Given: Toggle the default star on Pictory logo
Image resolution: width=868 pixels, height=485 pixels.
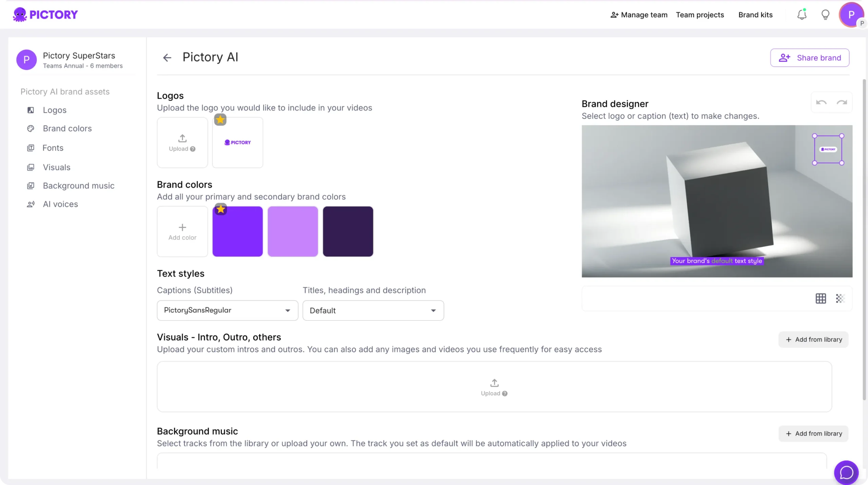Looking at the screenshot, I should pyautogui.click(x=220, y=120).
